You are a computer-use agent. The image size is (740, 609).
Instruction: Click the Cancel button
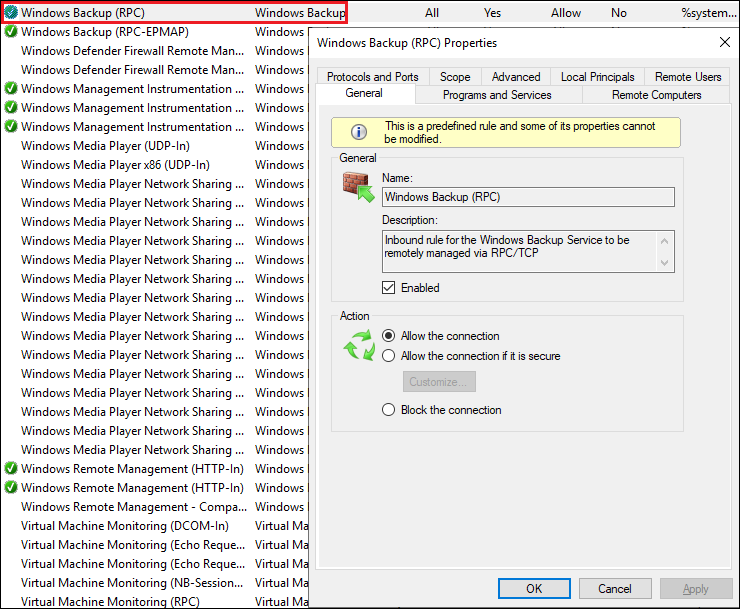(x=614, y=589)
